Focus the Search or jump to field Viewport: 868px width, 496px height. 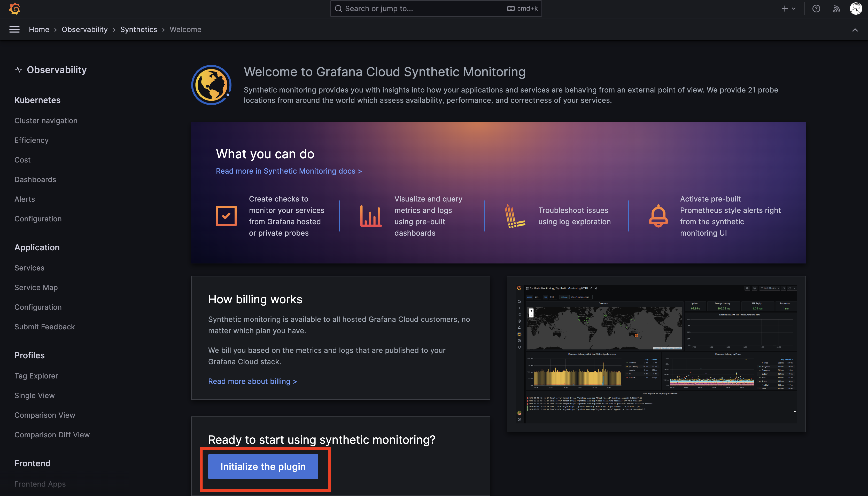[436, 9]
